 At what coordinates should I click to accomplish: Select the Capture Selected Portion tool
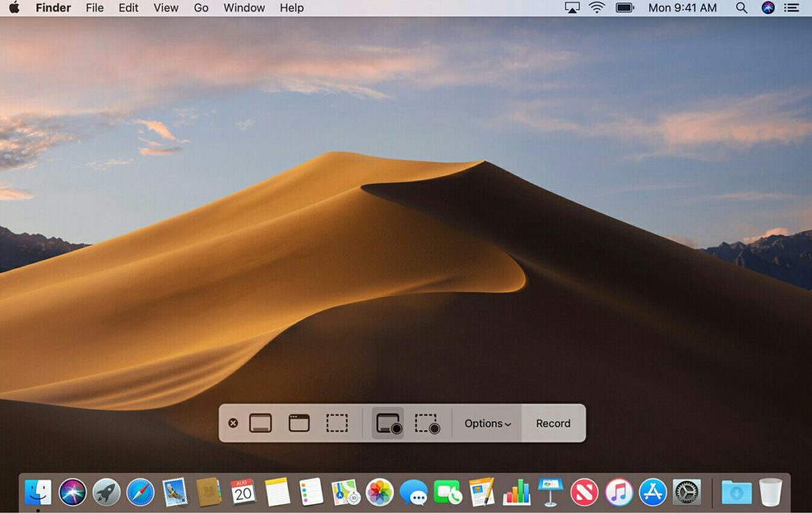[x=337, y=422]
